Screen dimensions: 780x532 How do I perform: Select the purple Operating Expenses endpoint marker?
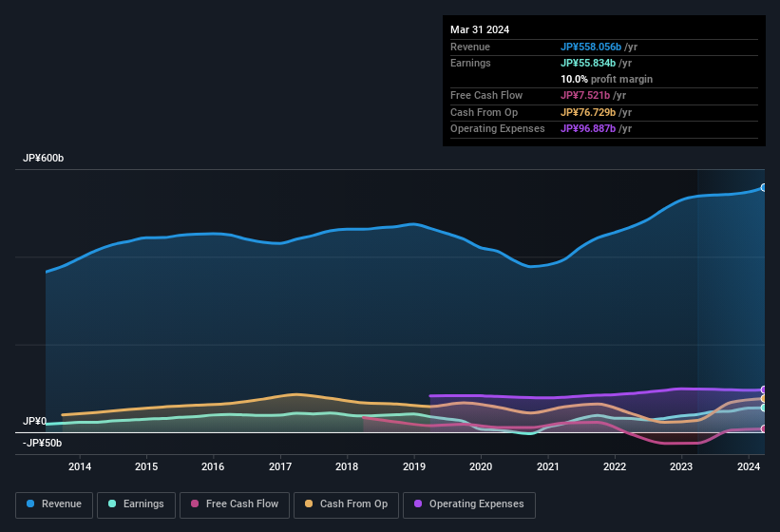763,389
